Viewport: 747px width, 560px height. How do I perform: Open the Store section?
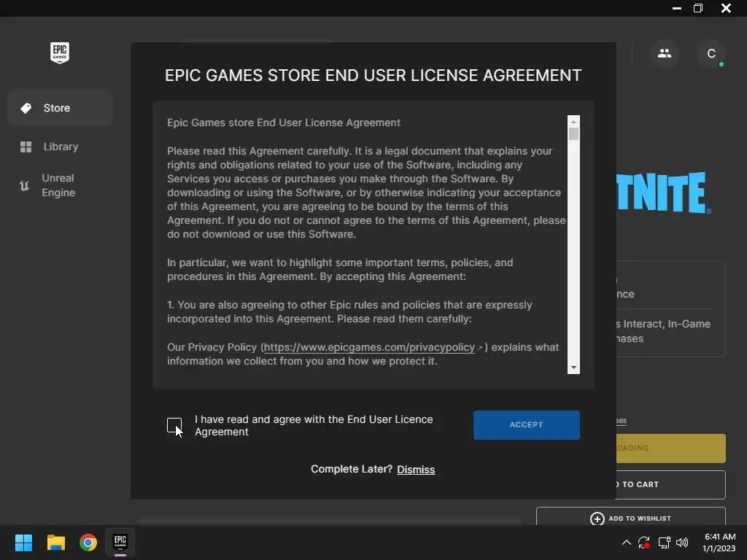[60, 108]
